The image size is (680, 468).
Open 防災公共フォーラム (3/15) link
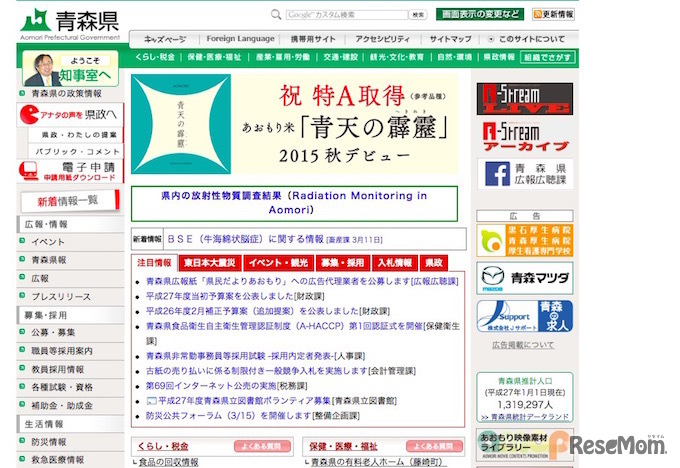pos(229,416)
